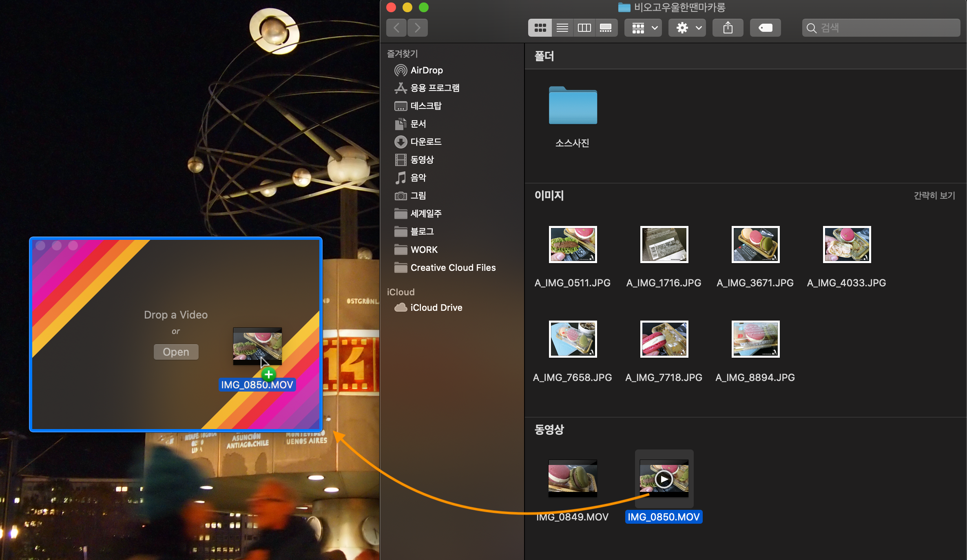The image size is (967, 560).
Task: Open the 다운로드 sidebar item
Action: (425, 142)
